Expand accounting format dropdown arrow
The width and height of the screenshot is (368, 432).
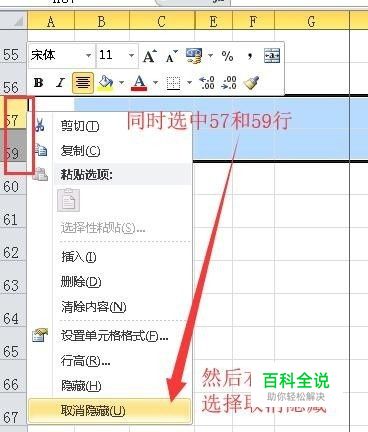(x=211, y=55)
